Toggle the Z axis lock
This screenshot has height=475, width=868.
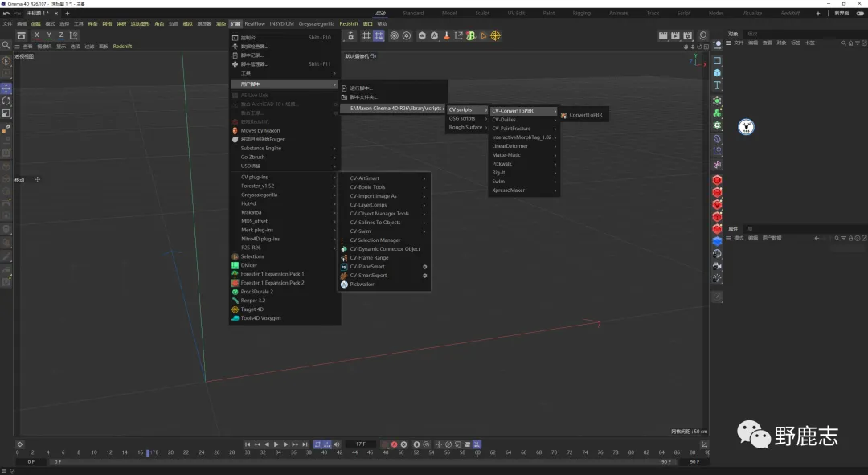(61, 35)
